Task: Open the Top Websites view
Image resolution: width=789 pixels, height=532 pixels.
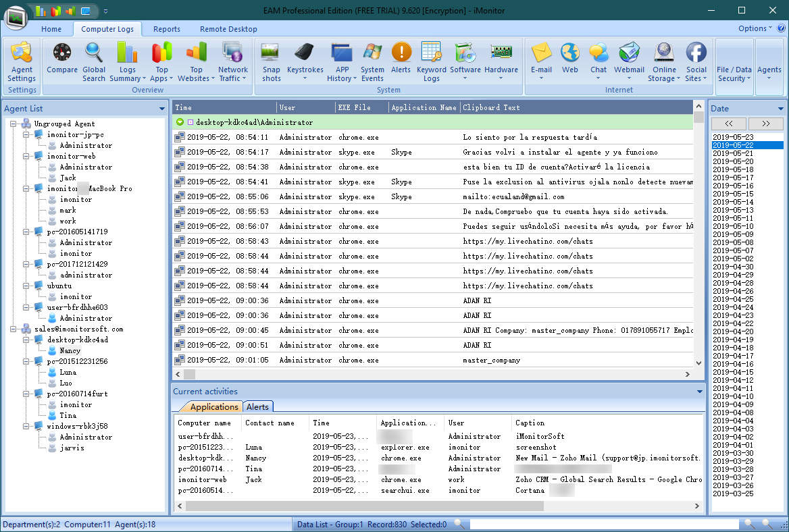Action: click(x=197, y=62)
